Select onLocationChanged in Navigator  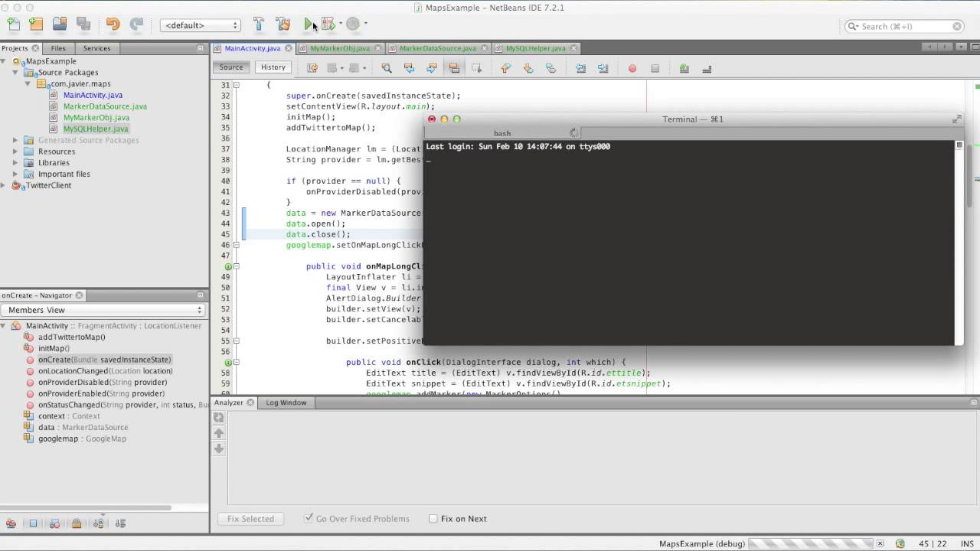pos(105,371)
